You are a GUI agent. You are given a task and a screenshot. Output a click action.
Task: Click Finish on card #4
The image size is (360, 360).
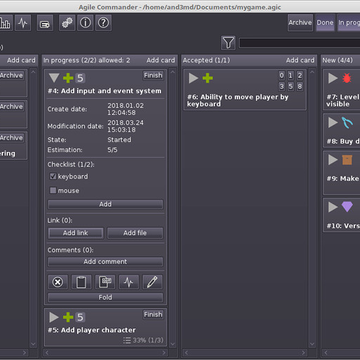point(153,75)
